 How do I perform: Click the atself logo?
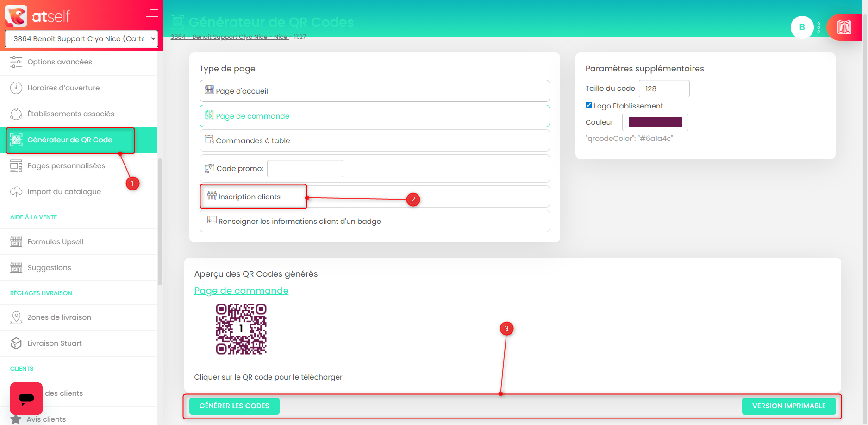38,16
